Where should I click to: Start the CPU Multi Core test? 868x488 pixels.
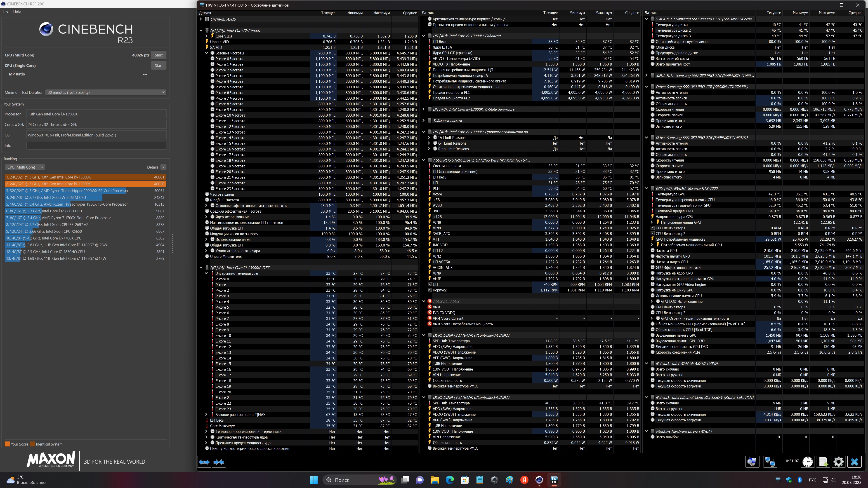tap(158, 55)
